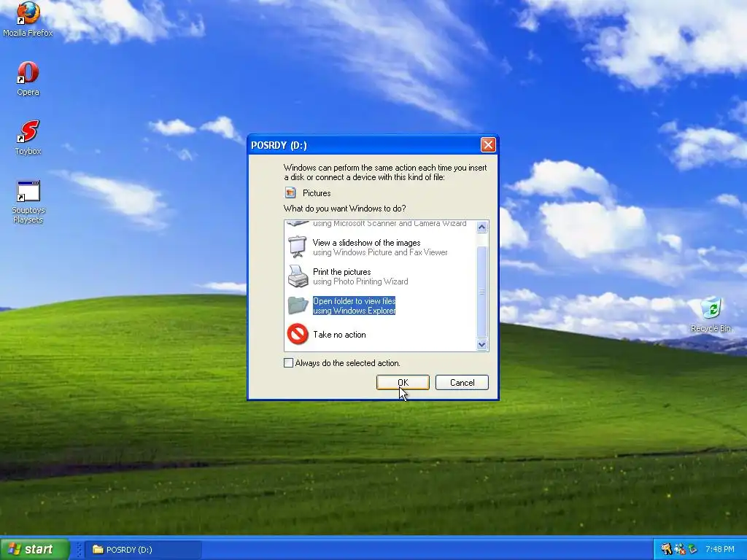
Task: Click the 7:48 PM taskbar clock
Action: pos(719,549)
